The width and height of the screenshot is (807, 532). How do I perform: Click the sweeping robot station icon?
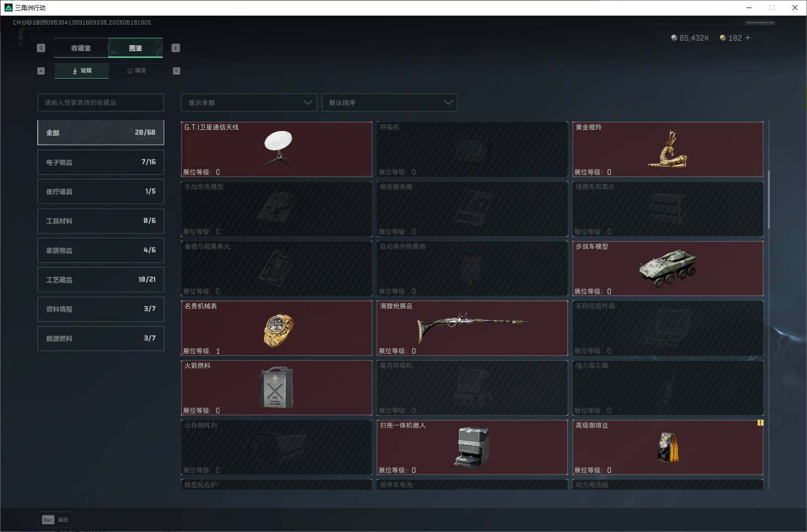coord(472,447)
